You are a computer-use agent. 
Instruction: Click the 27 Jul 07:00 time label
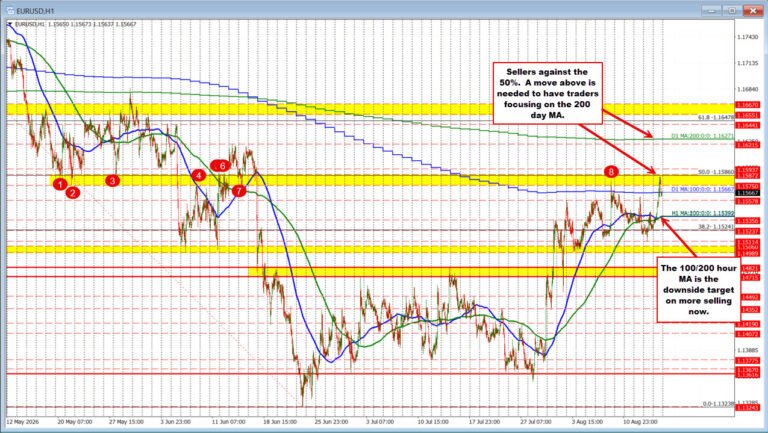coord(535,421)
